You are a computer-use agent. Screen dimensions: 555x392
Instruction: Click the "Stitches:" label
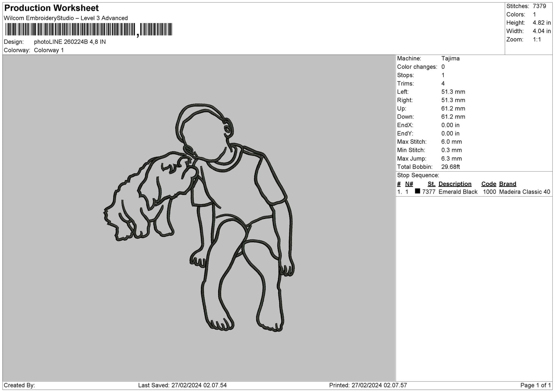point(517,6)
